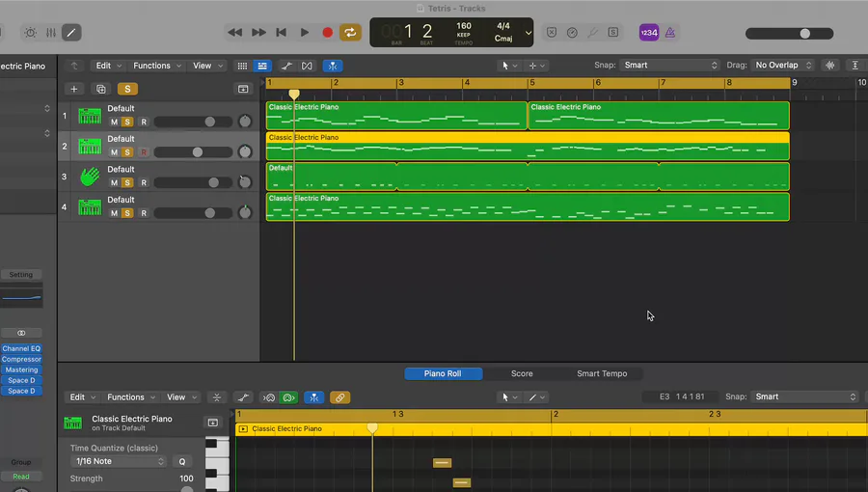Select the track 3 hand-clap instrument icon
This screenshot has width=868, height=492.
pos(90,177)
